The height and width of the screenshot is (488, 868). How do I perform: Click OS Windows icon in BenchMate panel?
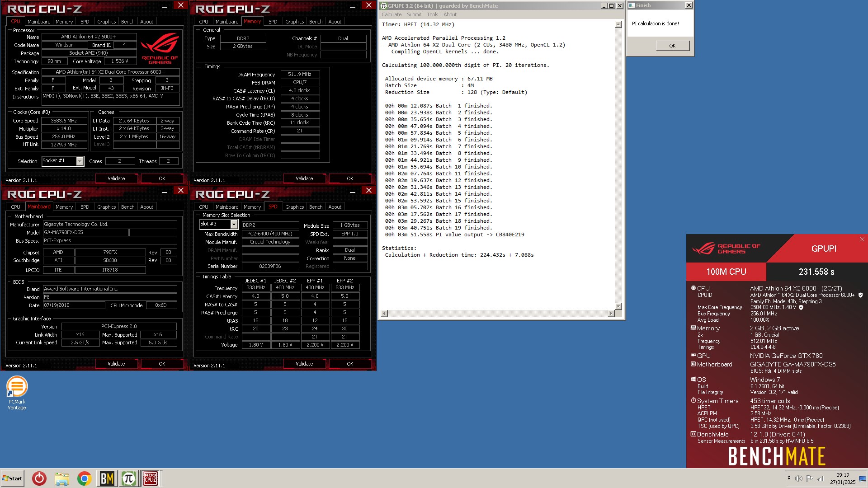click(x=693, y=380)
